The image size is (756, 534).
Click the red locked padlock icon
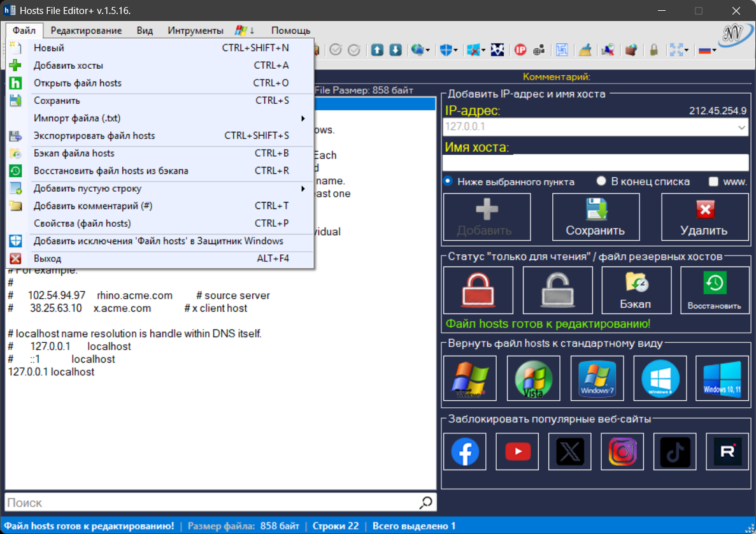click(478, 290)
